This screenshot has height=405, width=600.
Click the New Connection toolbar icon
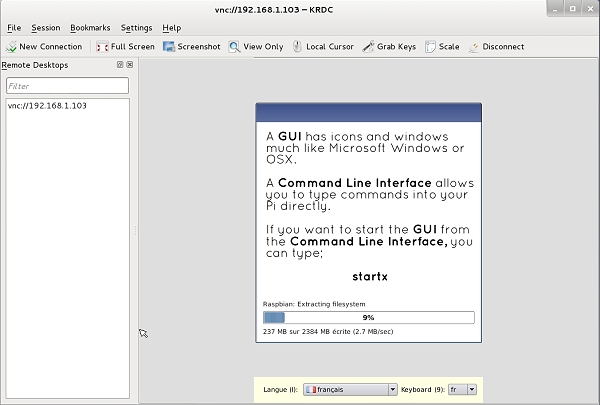(x=11, y=47)
